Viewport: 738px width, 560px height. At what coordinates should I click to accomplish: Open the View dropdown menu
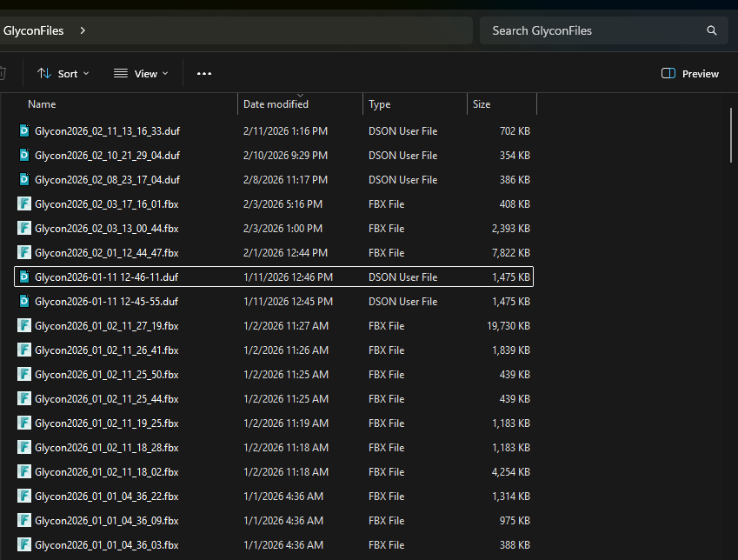point(141,74)
